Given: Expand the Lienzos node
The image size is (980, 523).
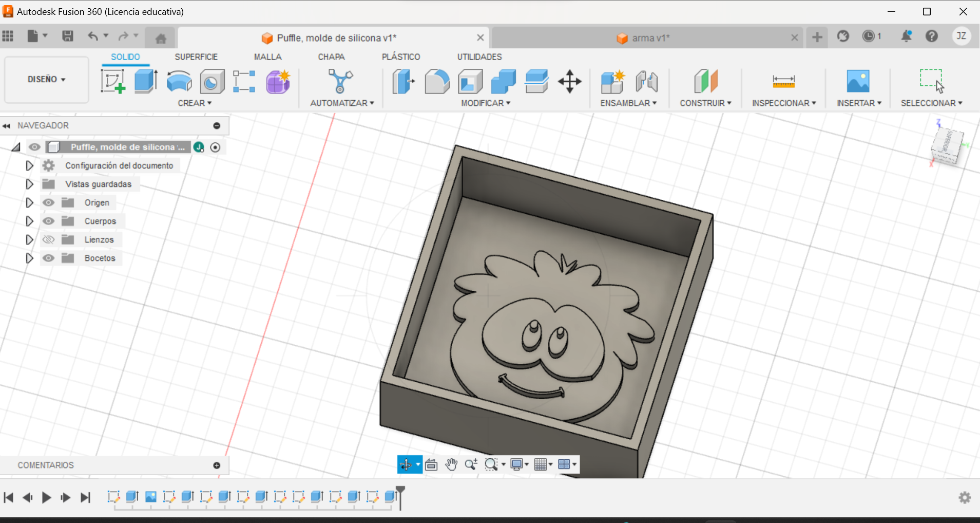Looking at the screenshot, I should tap(29, 239).
